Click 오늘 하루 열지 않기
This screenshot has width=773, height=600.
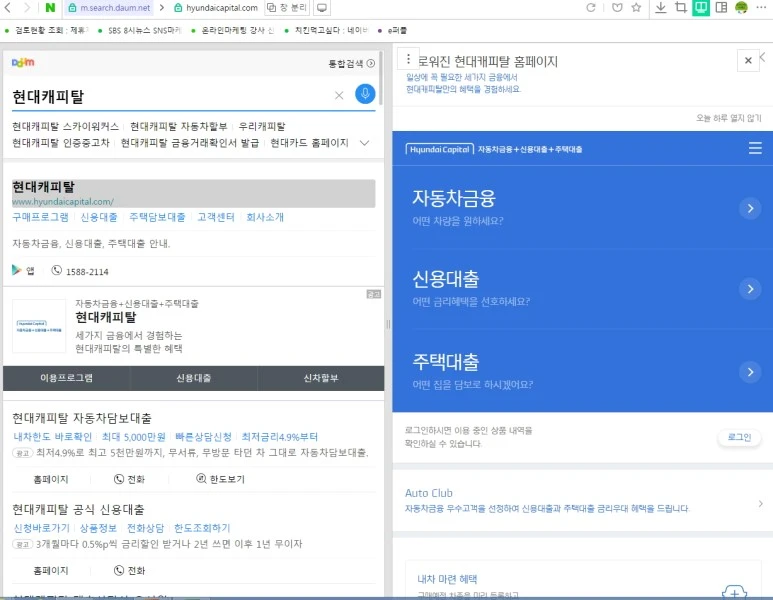(728, 118)
